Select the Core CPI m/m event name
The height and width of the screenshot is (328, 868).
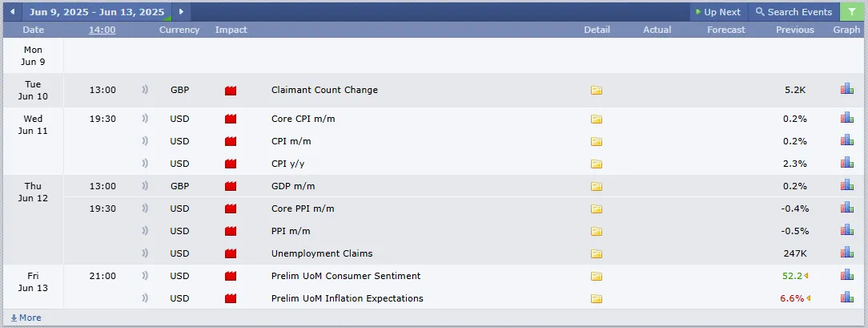pyautogui.click(x=303, y=119)
